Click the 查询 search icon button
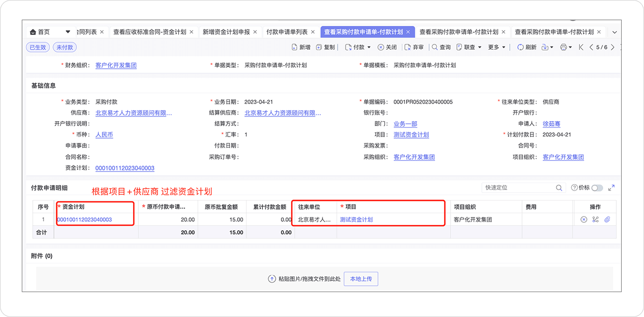Image resolution: width=644 pixels, height=317 pixels. [x=435, y=47]
